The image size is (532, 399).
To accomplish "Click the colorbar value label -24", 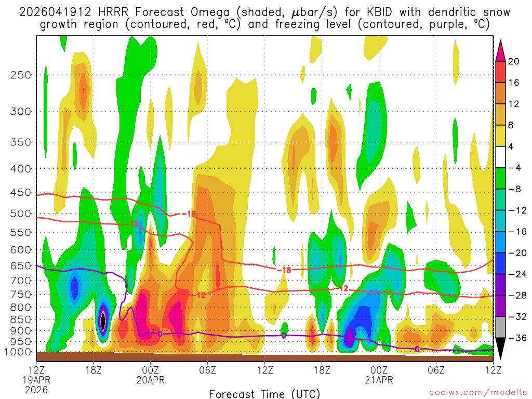I will 517,274.
